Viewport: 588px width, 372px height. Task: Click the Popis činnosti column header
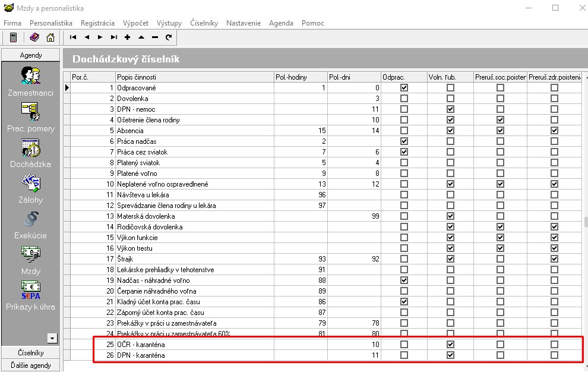(x=195, y=77)
